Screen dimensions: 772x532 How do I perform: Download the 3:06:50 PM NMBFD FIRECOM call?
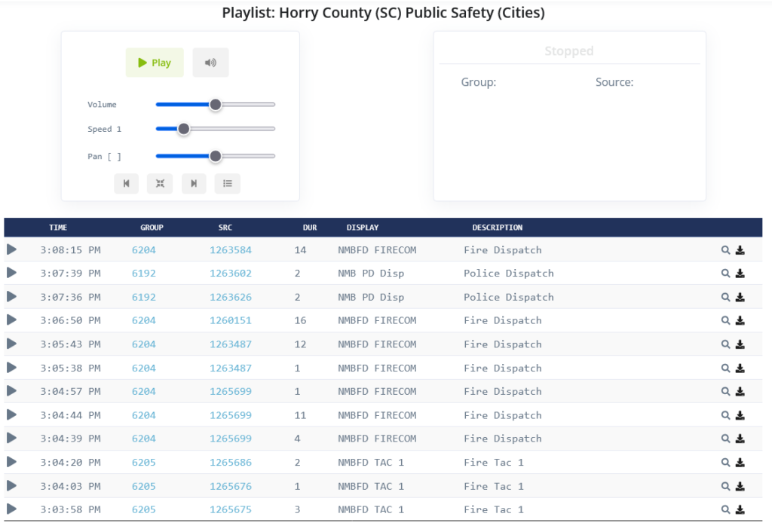pos(740,321)
